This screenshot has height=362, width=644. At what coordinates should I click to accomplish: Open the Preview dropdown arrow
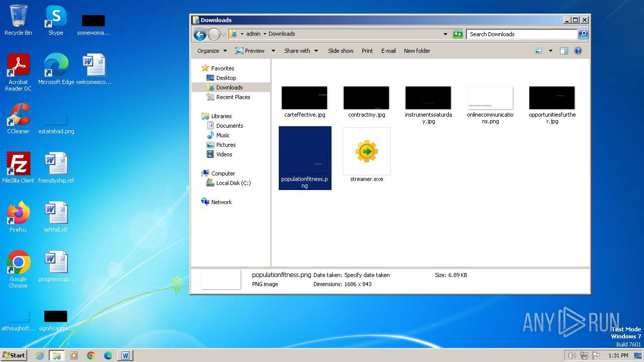(x=273, y=51)
